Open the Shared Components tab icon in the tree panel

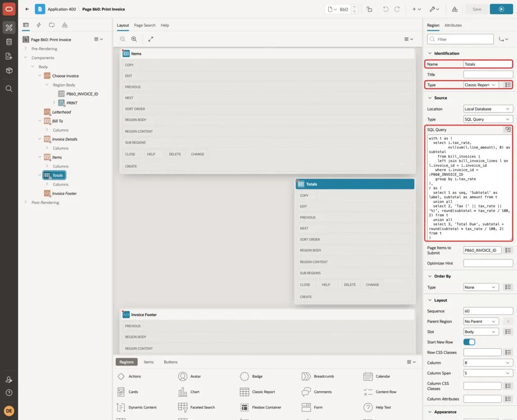(65, 25)
